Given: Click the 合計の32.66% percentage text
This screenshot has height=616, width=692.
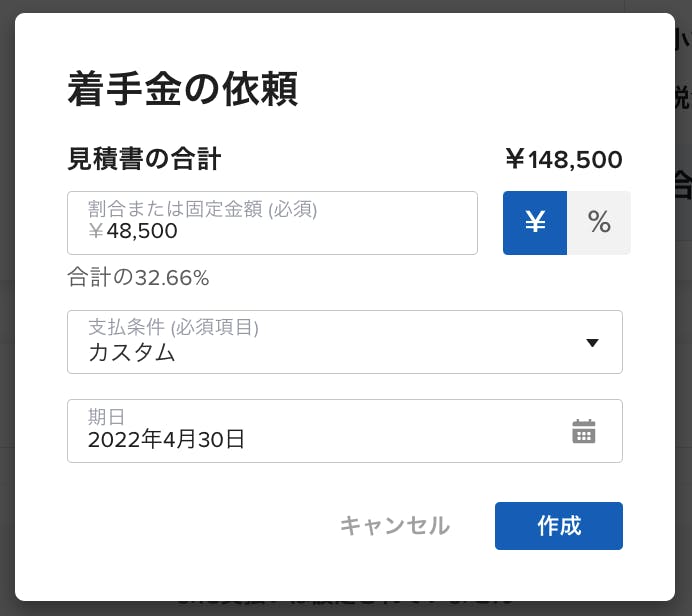Looking at the screenshot, I should point(138,278).
